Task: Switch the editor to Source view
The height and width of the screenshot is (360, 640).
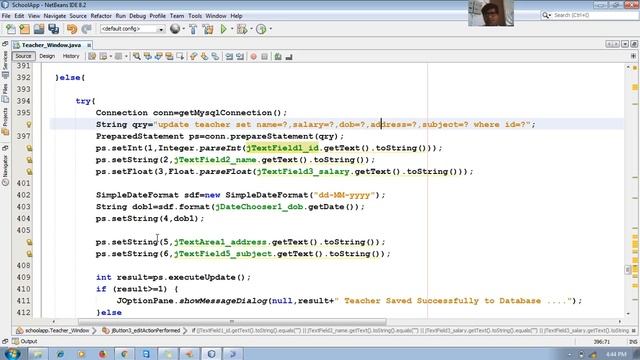Action: pos(23,56)
